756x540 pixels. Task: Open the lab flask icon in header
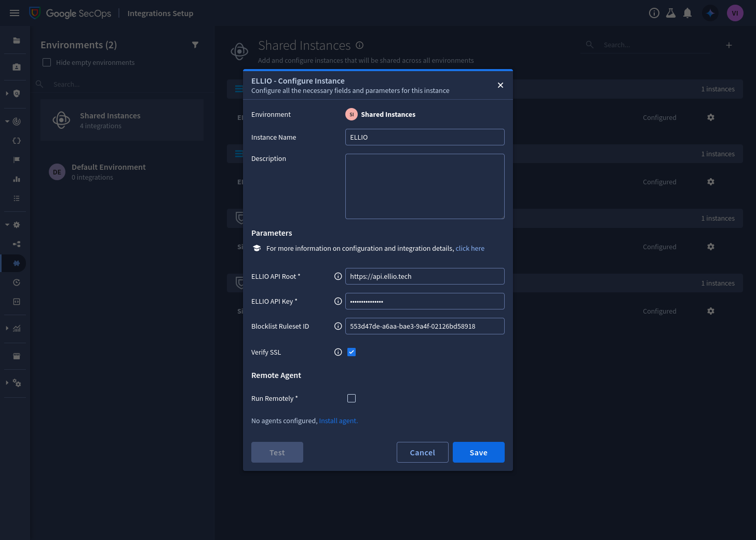[671, 13]
